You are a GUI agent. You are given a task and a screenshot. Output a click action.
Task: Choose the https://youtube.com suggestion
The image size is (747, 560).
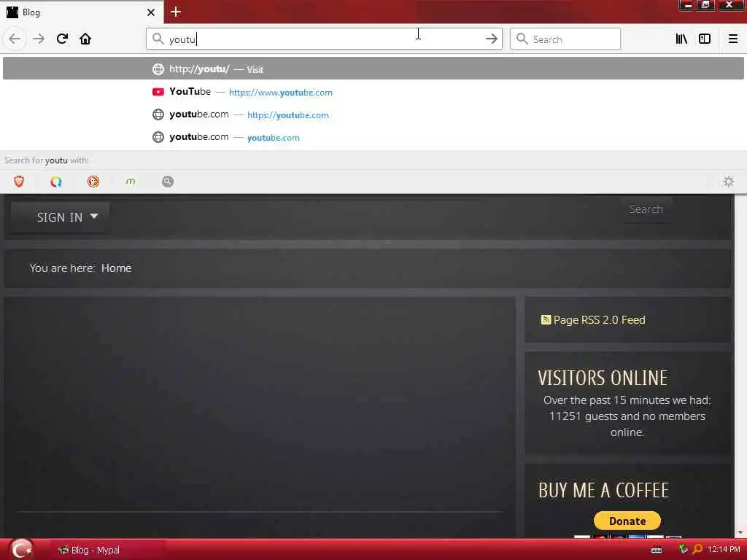click(x=373, y=114)
